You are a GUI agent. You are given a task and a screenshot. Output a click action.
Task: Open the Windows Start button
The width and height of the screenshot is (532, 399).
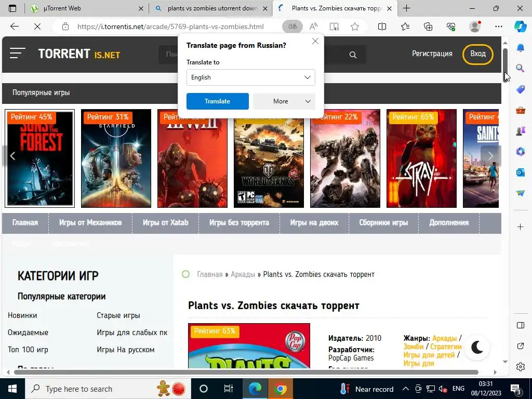click(x=12, y=389)
